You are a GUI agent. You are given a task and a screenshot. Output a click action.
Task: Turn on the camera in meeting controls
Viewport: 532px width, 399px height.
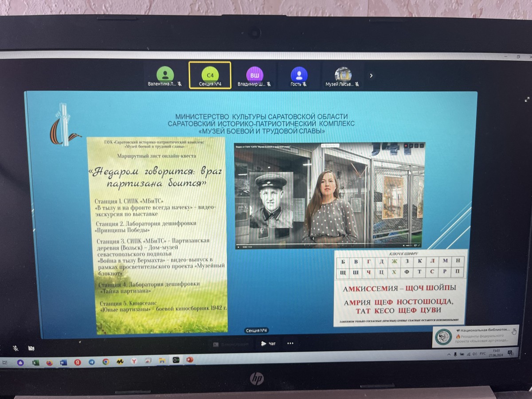coord(31,348)
